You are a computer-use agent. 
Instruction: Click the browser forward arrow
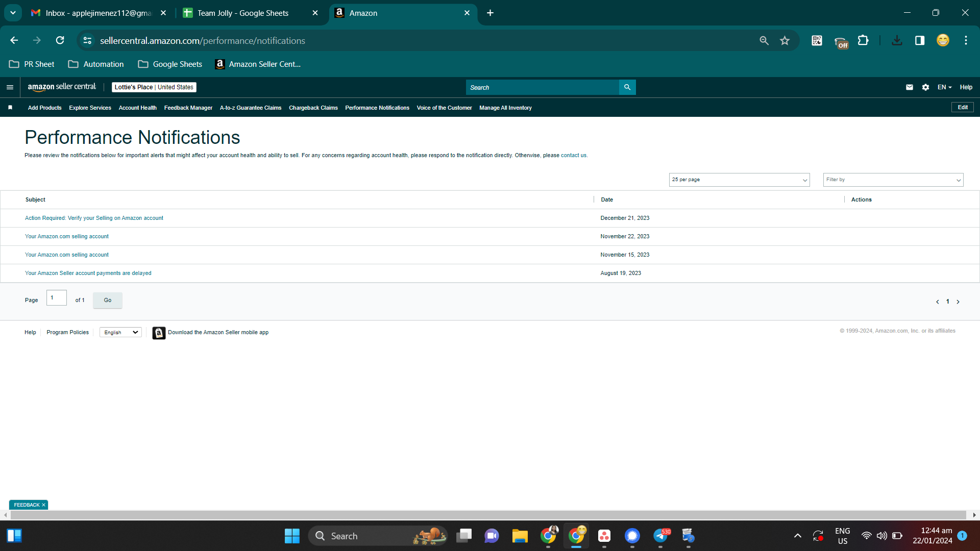point(37,40)
